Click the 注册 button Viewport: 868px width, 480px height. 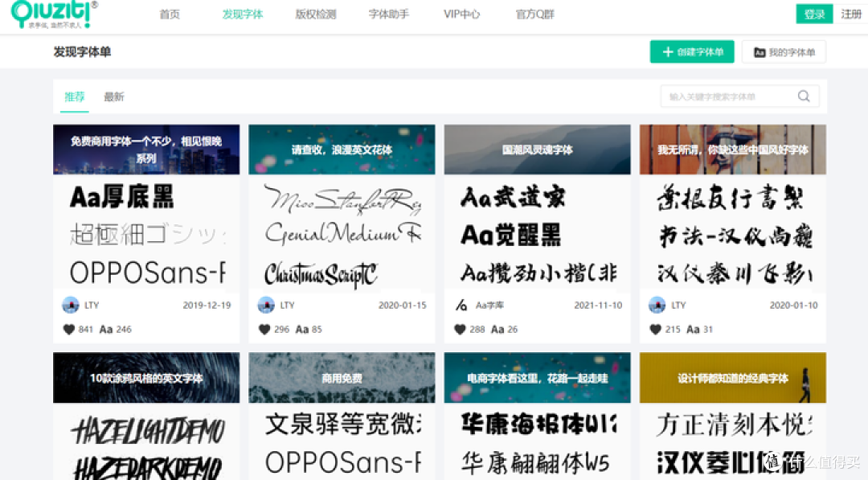point(851,14)
